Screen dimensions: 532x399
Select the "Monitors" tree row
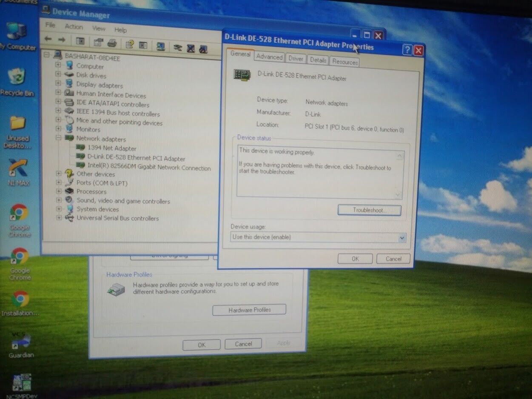point(88,129)
